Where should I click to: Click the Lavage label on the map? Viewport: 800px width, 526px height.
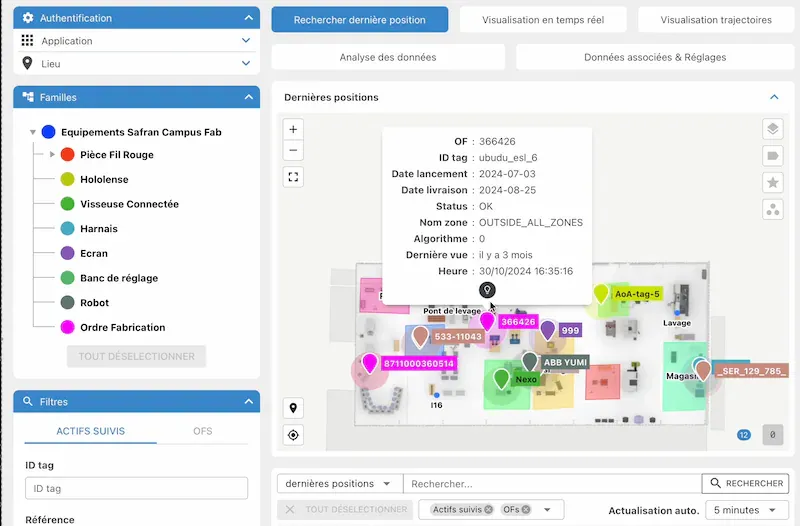(x=677, y=323)
